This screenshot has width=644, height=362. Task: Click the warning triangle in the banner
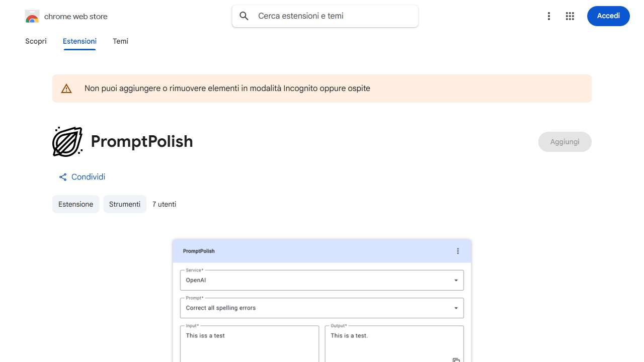(x=66, y=88)
